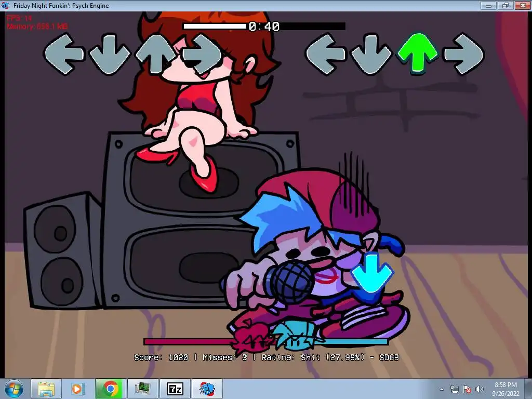Restore down the Psych Engine window
This screenshot has width=532, height=399.
506,5
